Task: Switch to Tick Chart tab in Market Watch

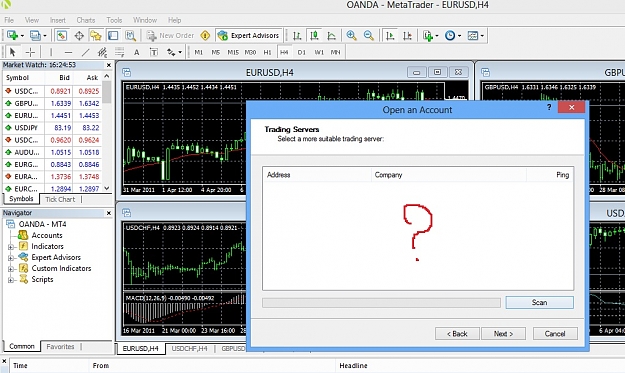Action: (60, 199)
